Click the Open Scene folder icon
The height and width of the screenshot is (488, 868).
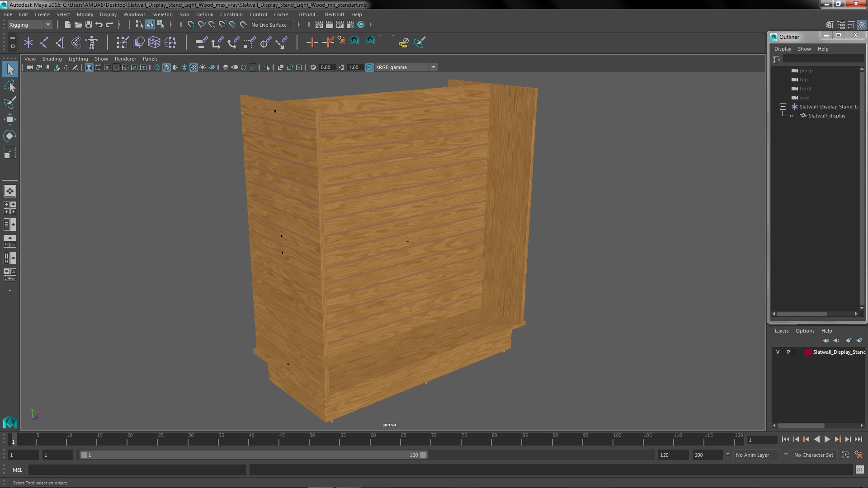(78, 24)
